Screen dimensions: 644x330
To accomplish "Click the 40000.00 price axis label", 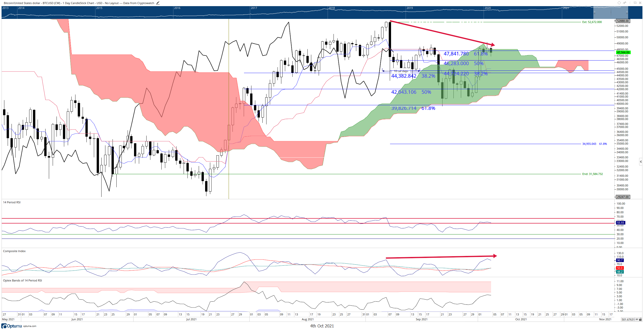I will (x=622, y=104).
